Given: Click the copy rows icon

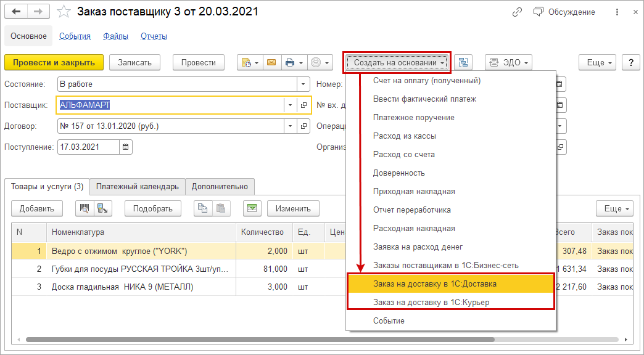Looking at the screenshot, I should pos(203,209).
